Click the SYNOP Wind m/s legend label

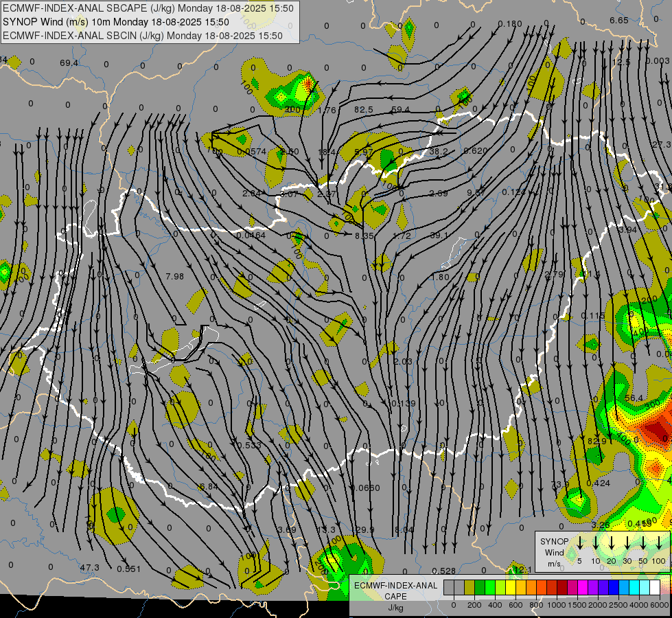point(554,552)
